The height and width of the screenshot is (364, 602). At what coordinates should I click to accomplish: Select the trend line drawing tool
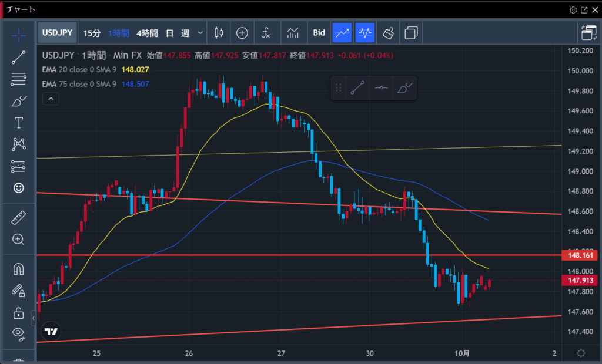19,57
